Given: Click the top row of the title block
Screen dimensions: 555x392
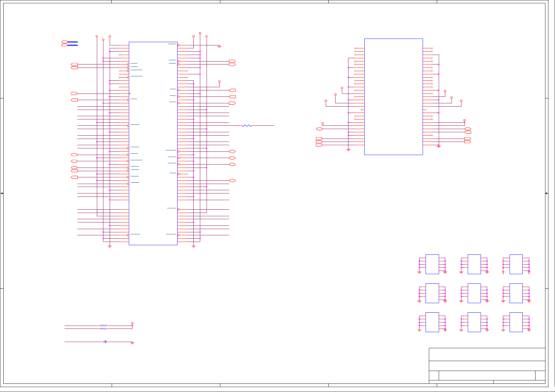Looking at the screenshot, I should coord(487,354).
